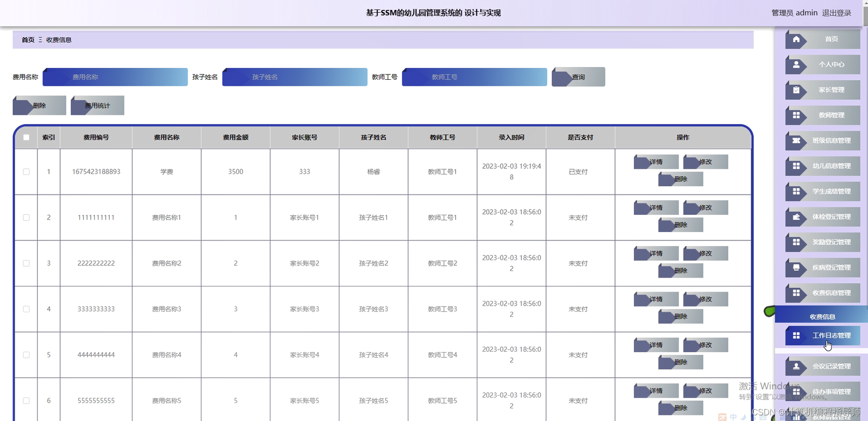The height and width of the screenshot is (421, 868).
Task: Click the grid icon beside 奖励登记管理
Action: pyautogui.click(x=796, y=242)
